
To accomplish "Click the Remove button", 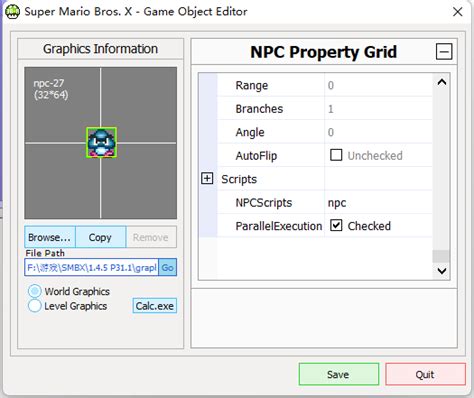I will pyautogui.click(x=151, y=237).
